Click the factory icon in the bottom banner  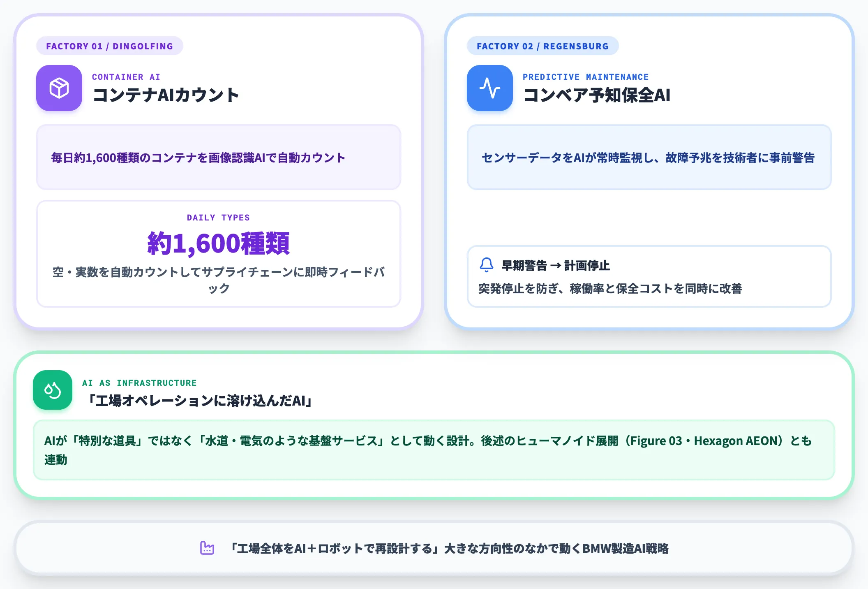[207, 548]
